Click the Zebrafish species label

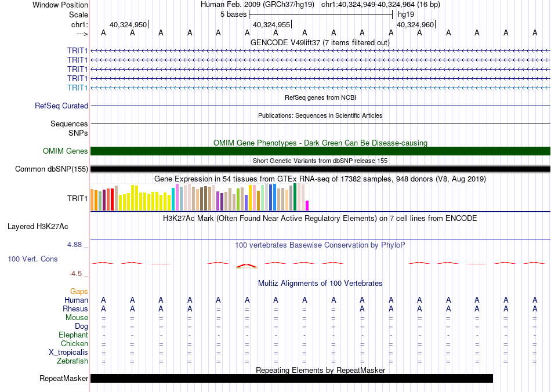(x=74, y=361)
